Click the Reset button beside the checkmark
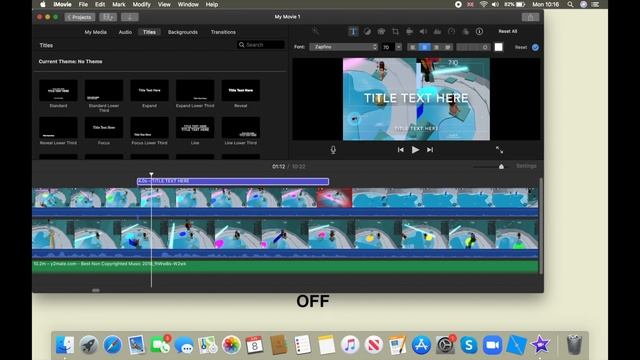The height and width of the screenshot is (360, 640). pyautogui.click(x=521, y=47)
